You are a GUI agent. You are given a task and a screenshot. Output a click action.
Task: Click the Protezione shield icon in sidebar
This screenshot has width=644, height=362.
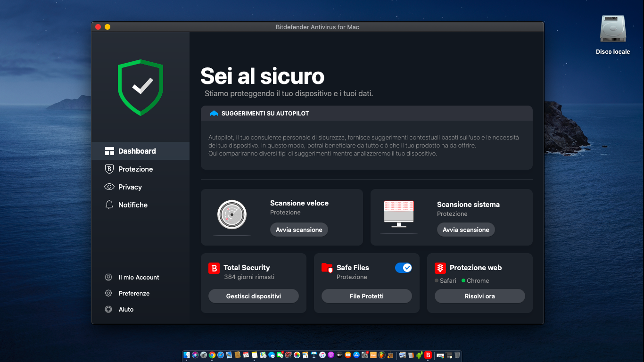point(109,169)
